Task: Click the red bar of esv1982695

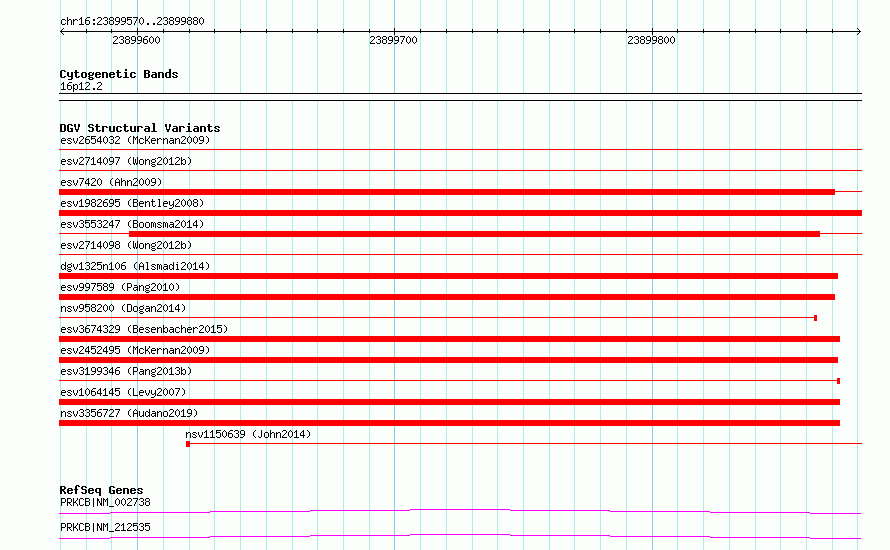Action: (x=460, y=213)
